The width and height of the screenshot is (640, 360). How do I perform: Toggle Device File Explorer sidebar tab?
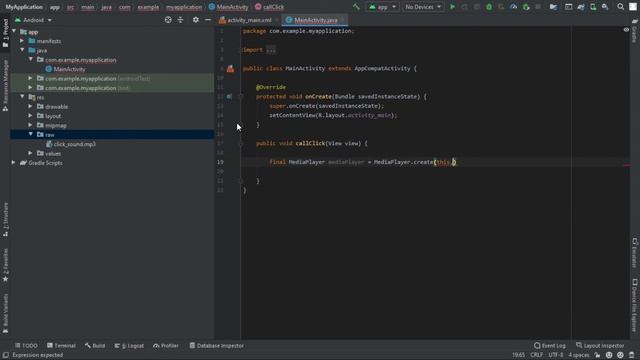(x=634, y=306)
